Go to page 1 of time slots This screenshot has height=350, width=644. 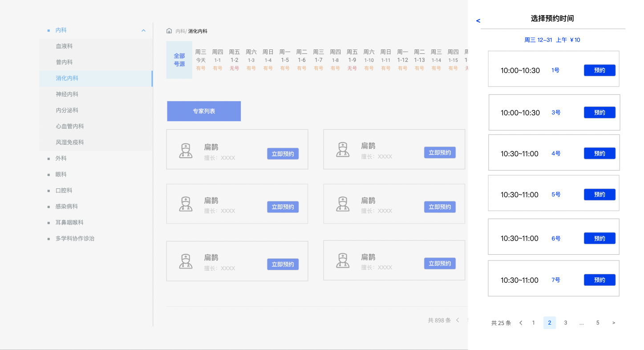[x=534, y=323]
